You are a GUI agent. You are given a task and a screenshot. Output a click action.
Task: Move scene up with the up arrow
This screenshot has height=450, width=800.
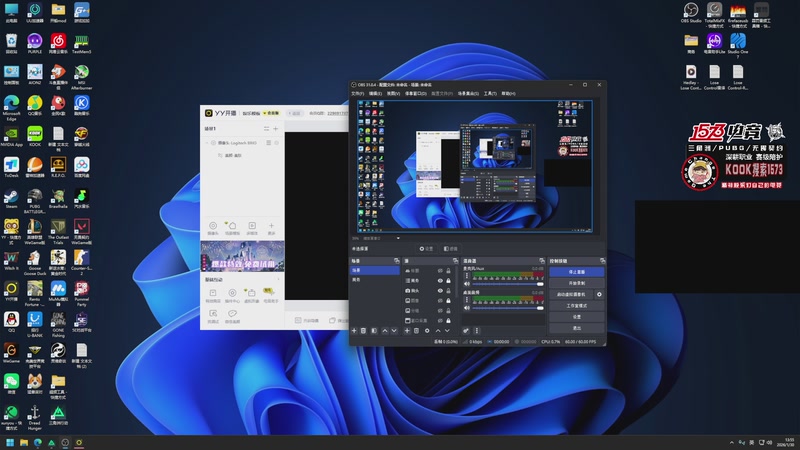click(x=385, y=331)
